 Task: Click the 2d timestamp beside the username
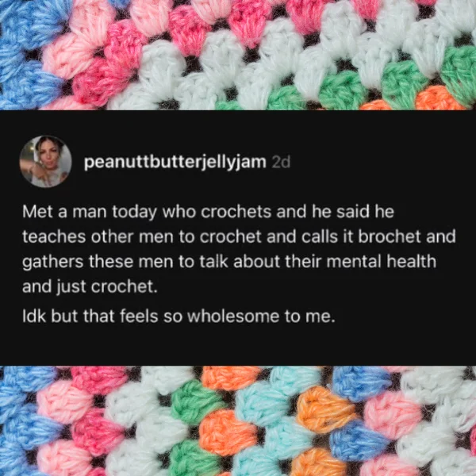tap(281, 162)
